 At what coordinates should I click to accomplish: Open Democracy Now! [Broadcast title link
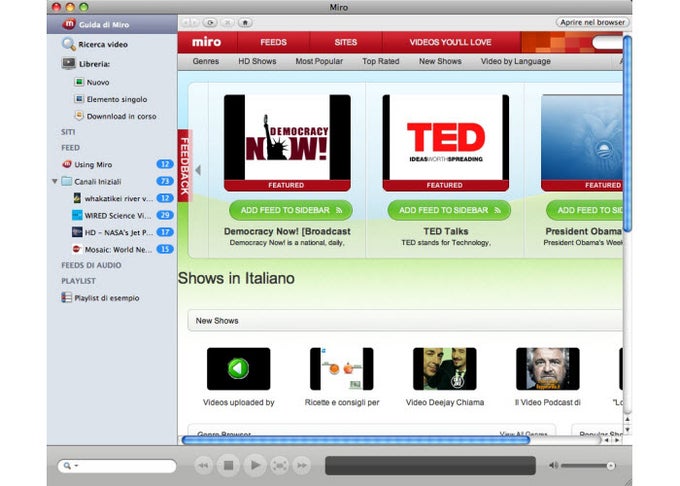[x=287, y=232]
